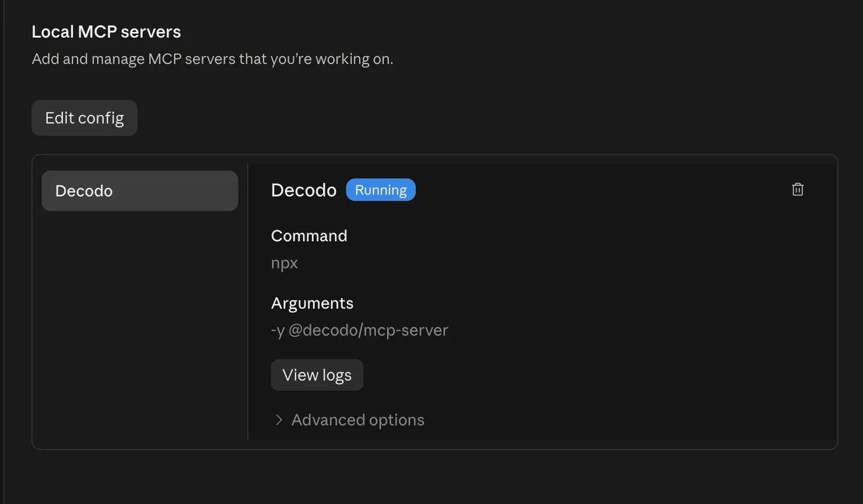Image resolution: width=863 pixels, height=504 pixels.
Task: Click the Running status badge
Action: [x=381, y=190]
